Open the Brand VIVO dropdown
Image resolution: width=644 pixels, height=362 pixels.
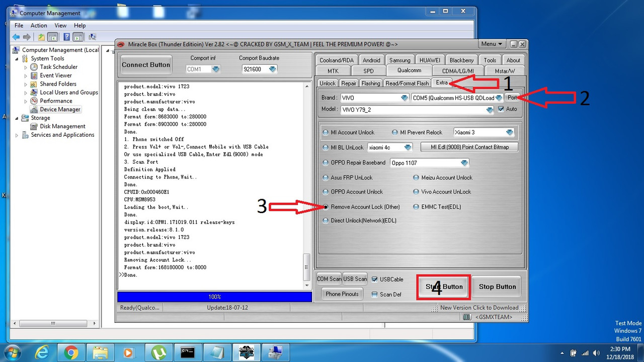(404, 98)
